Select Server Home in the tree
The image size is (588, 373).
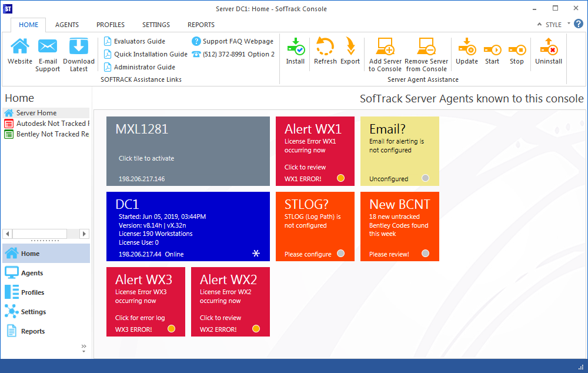pos(46,113)
